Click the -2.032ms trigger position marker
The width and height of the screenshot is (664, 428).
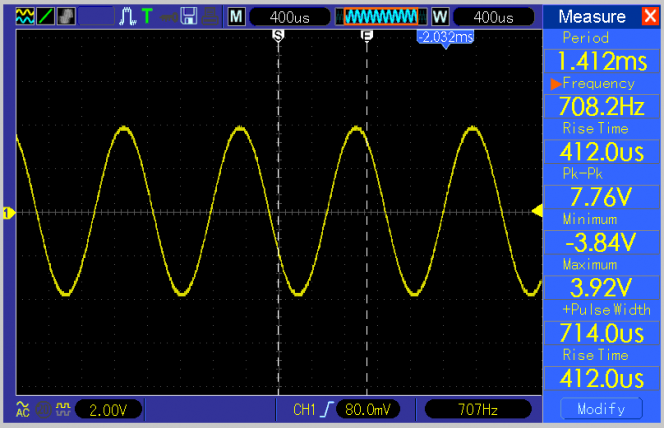(x=445, y=36)
